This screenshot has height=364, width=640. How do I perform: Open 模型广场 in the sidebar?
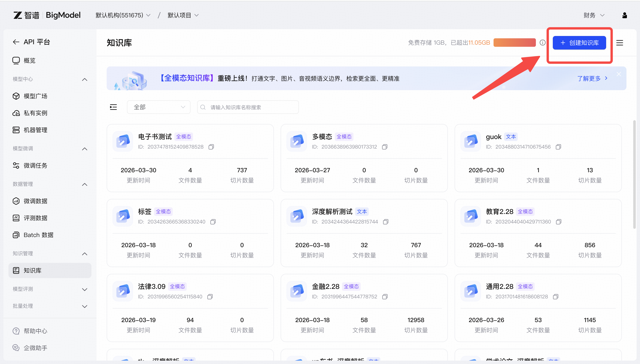coord(35,96)
